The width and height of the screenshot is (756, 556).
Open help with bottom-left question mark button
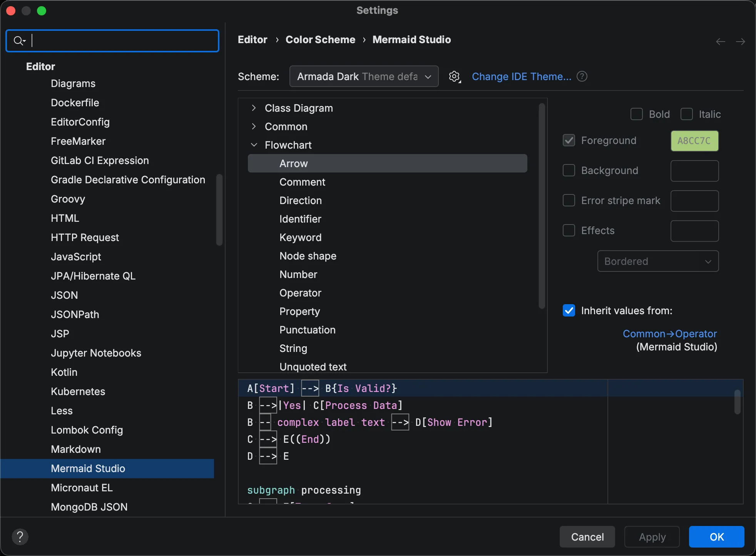(x=20, y=536)
